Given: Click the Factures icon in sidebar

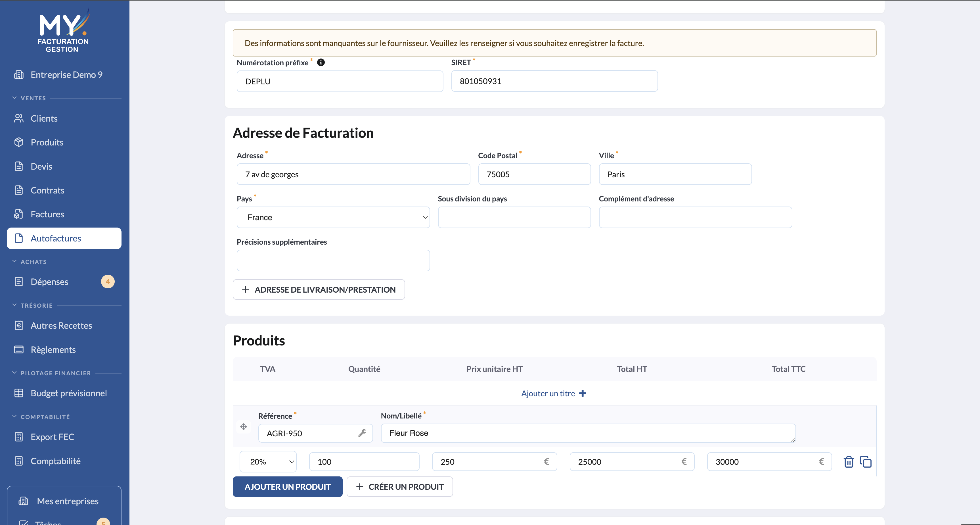Looking at the screenshot, I should point(19,214).
